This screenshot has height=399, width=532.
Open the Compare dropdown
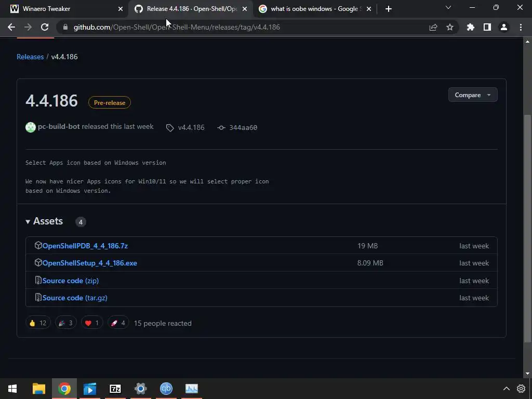(x=473, y=95)
